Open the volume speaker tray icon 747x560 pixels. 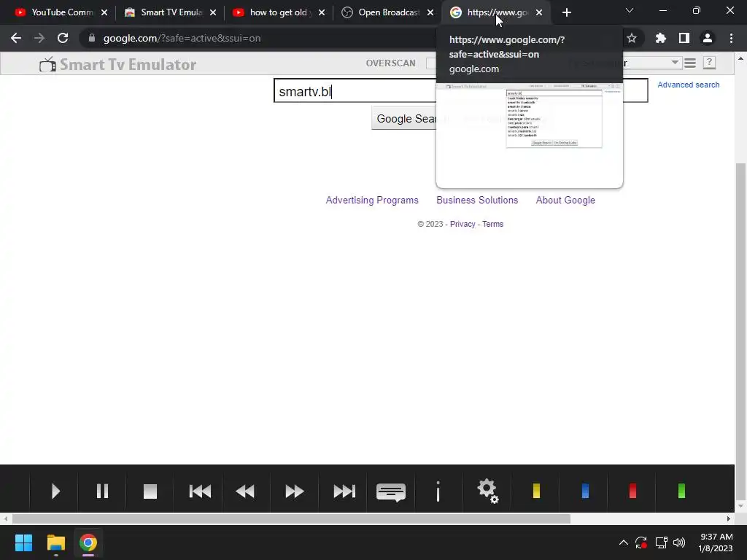(x=679, y=542)
